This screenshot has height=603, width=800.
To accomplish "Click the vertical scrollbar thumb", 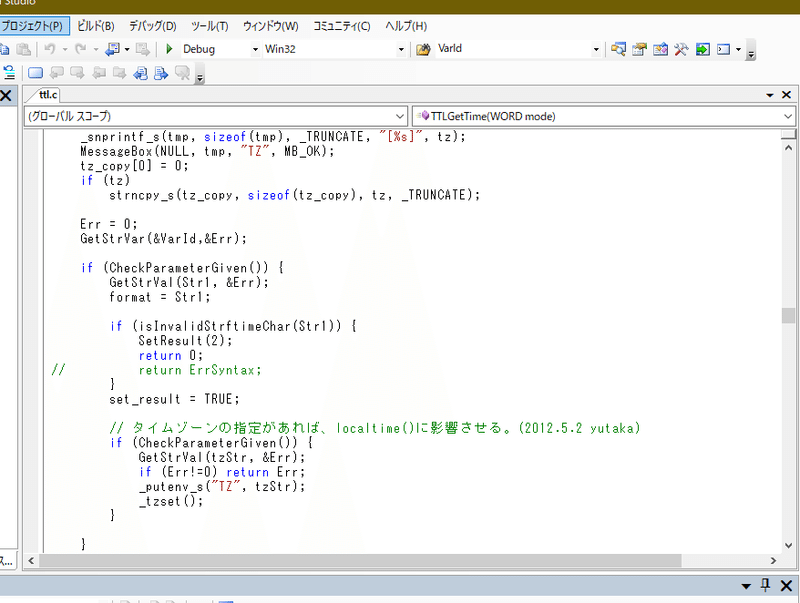I will [788, 315].
